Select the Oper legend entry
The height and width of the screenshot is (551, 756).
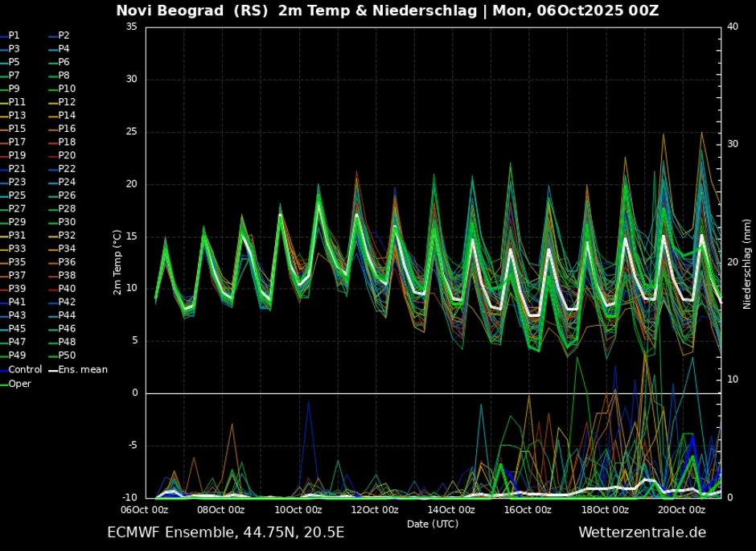(19, 384)
